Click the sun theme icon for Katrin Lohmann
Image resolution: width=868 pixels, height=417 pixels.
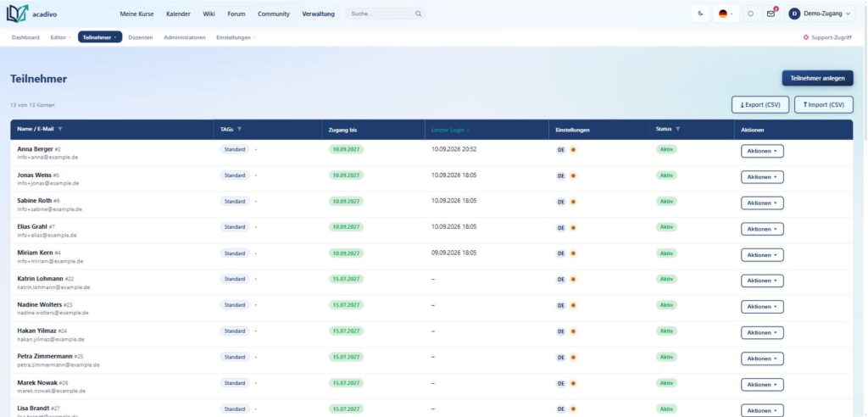[x=573, y=279]
